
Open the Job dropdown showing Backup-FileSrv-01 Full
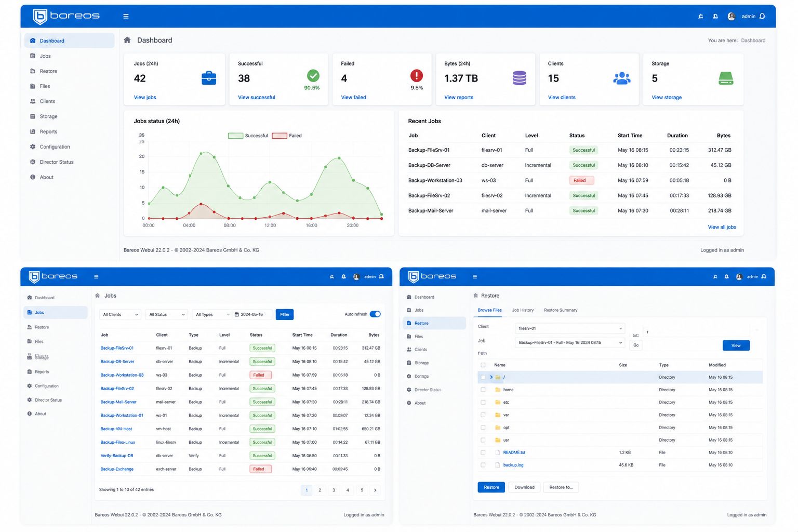pos(570,342)
